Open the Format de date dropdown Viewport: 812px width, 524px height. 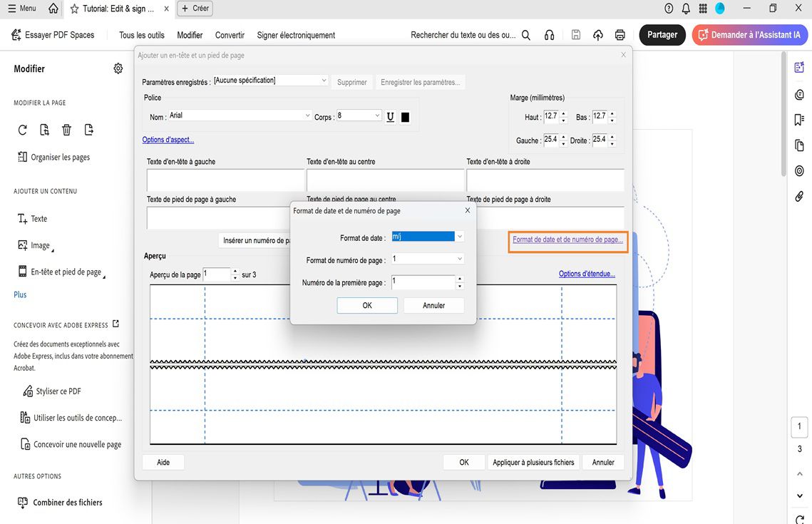coord(459,237)
